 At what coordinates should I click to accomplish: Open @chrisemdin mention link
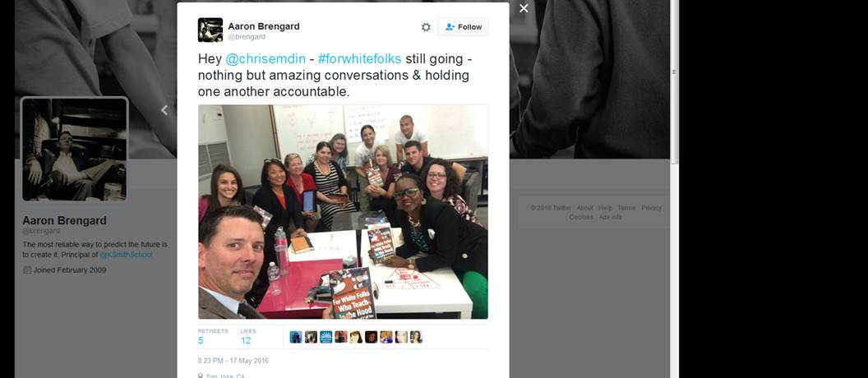(x=265, y=58)
